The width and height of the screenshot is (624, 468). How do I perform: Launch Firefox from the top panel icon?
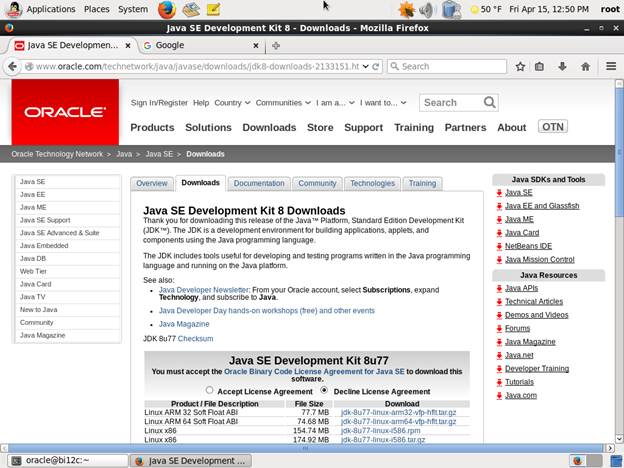tap(166, 9)
